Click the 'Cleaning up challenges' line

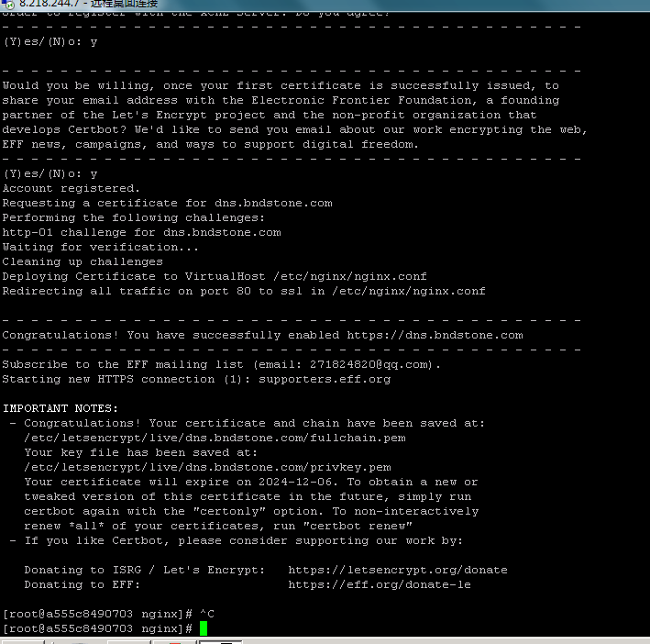83,262
